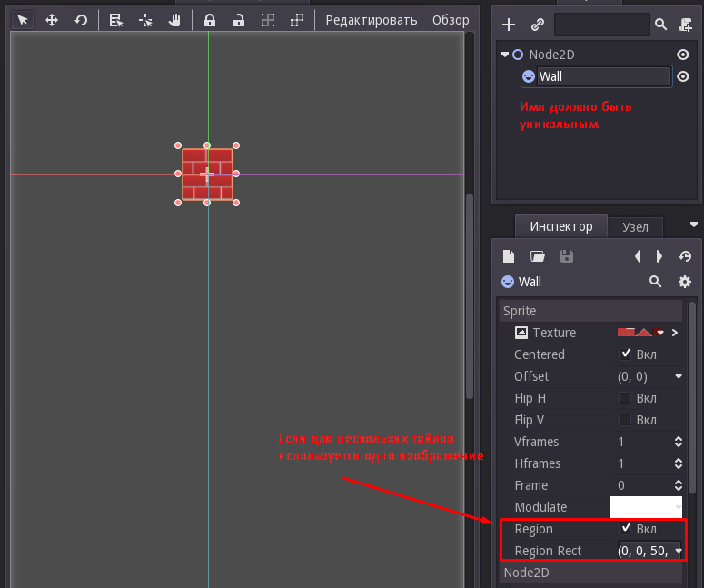Image resolution: width=704 pixels, height=588 pixels.
Task: Click the Wall label in Inspector header
Action: (x=530, y=282)
